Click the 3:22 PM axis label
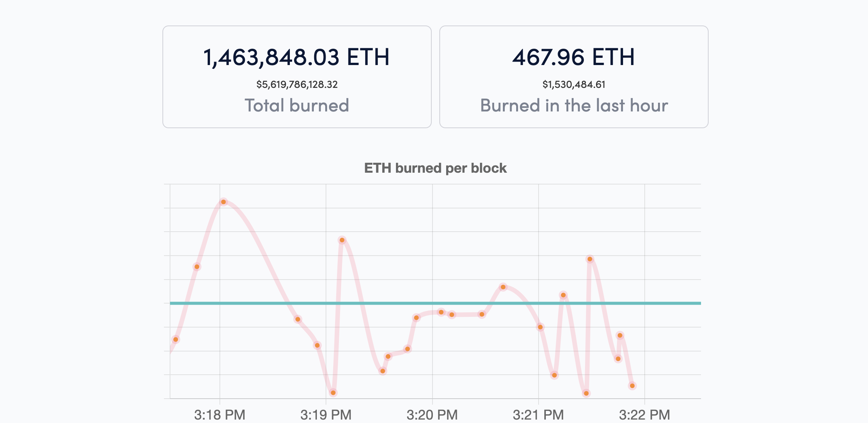Image resolution: width=868 pixels, height=423 pixels. 644,415
